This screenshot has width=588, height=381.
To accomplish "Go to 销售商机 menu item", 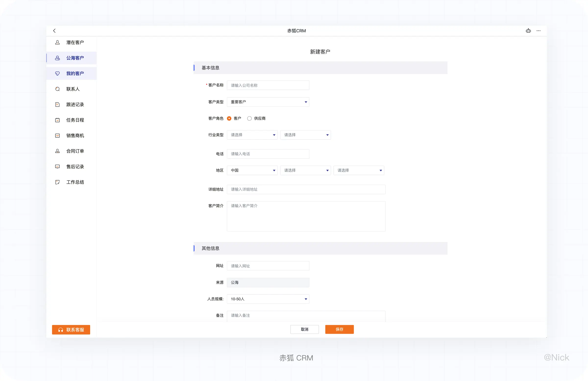I will tap(71, 136).
